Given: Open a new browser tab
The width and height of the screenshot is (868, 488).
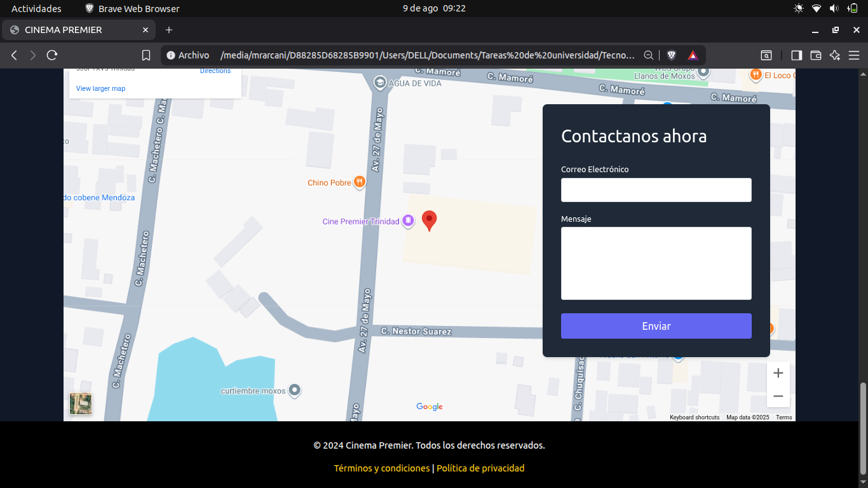Looking at the screenshot, I should [x=169, y=30].
